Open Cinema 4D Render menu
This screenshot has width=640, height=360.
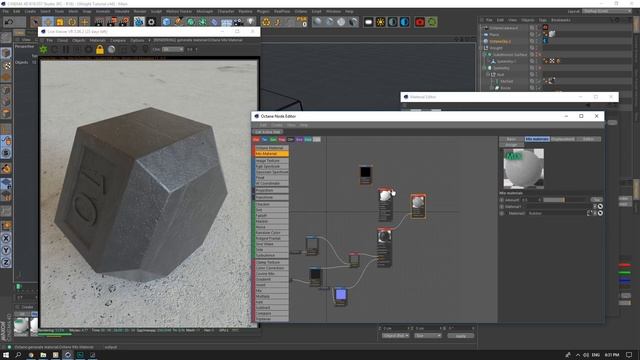click(x=140, y=11)
